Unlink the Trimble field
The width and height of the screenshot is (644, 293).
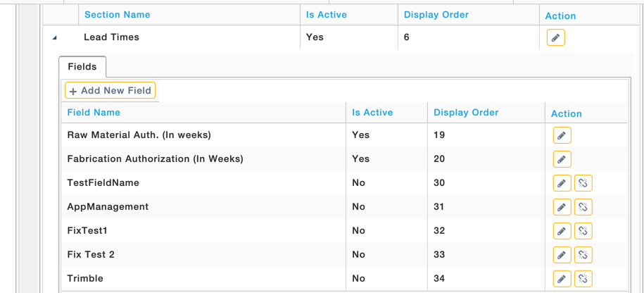pyautogui.click(x=583, y=279)
